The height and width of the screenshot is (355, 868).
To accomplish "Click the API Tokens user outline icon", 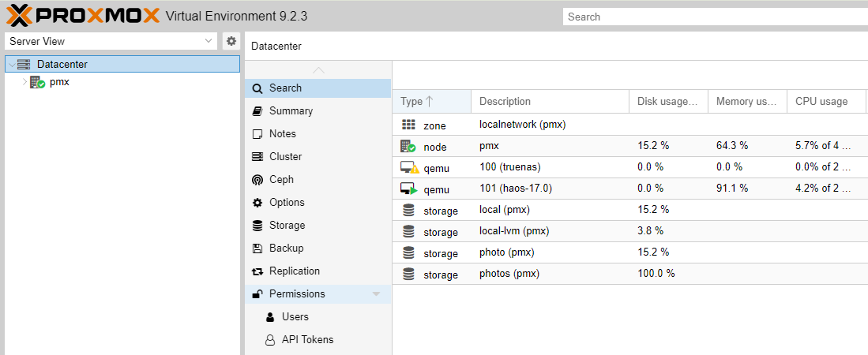I will (270, 340).
